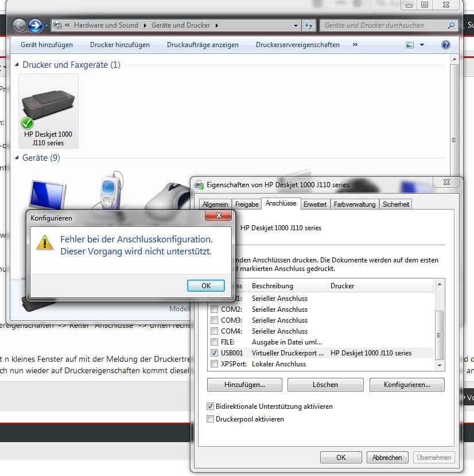The width and height of the screenshot is (474, 476).
Task: Click the Forward navigation arrow in Explorer
Action: [x=35, y=25]
